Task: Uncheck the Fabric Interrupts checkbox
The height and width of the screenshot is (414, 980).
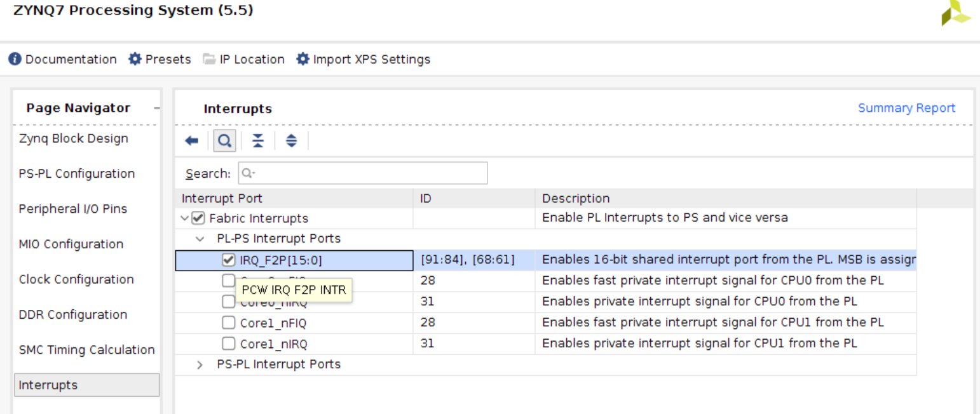Action: 198,218
